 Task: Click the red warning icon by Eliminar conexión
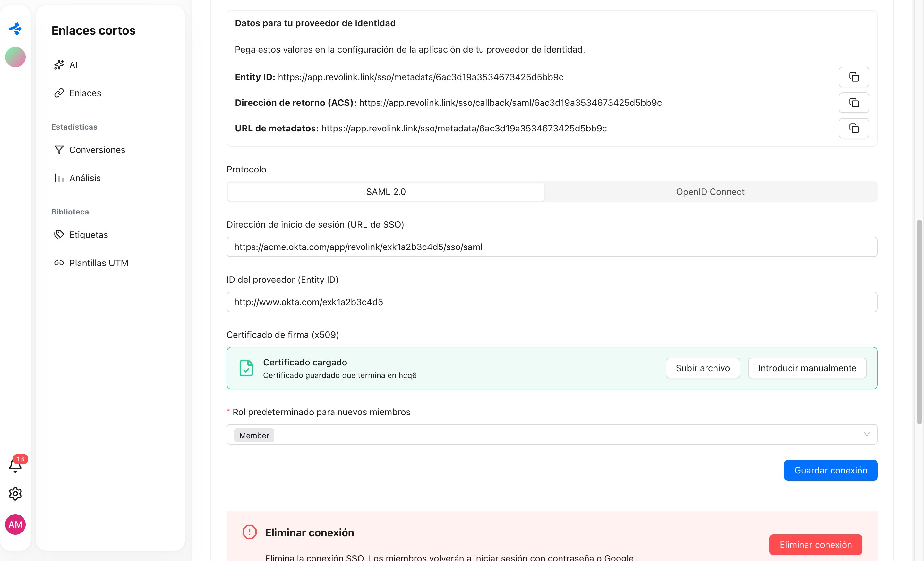(x=249, y=532)
